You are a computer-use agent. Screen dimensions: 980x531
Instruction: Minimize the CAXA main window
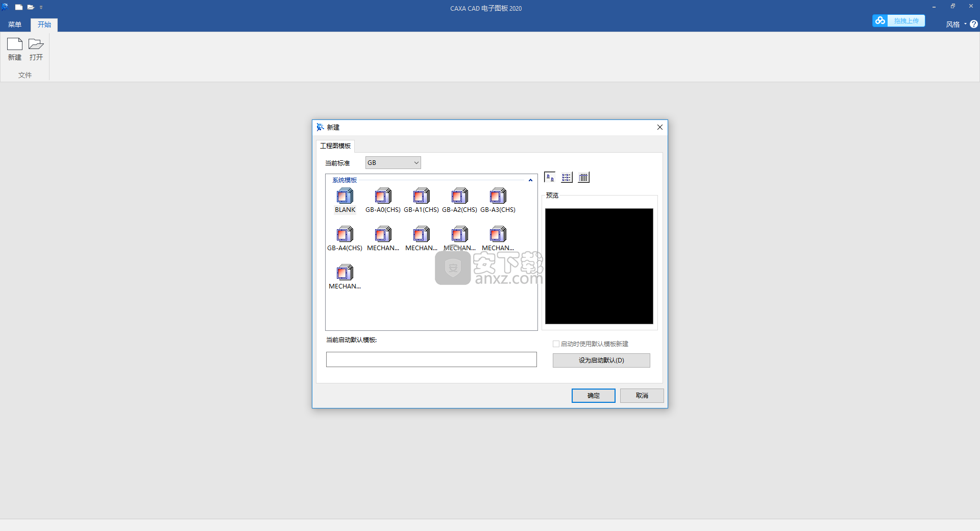point(934,6)
